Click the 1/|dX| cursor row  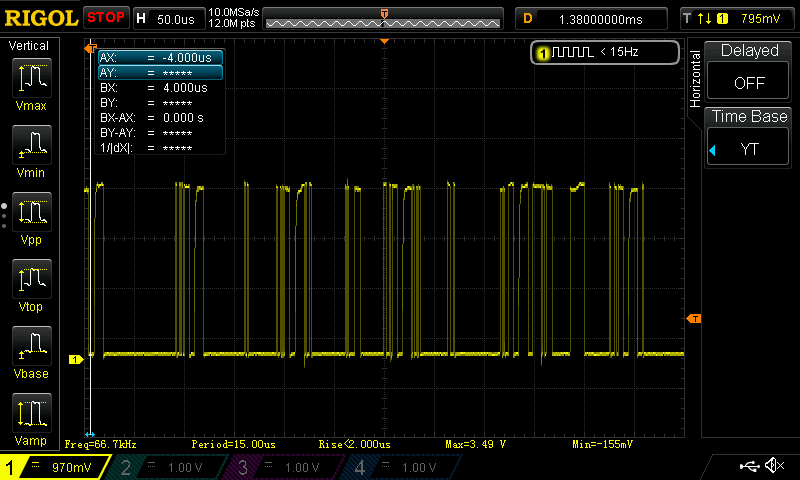coord(160,148)
